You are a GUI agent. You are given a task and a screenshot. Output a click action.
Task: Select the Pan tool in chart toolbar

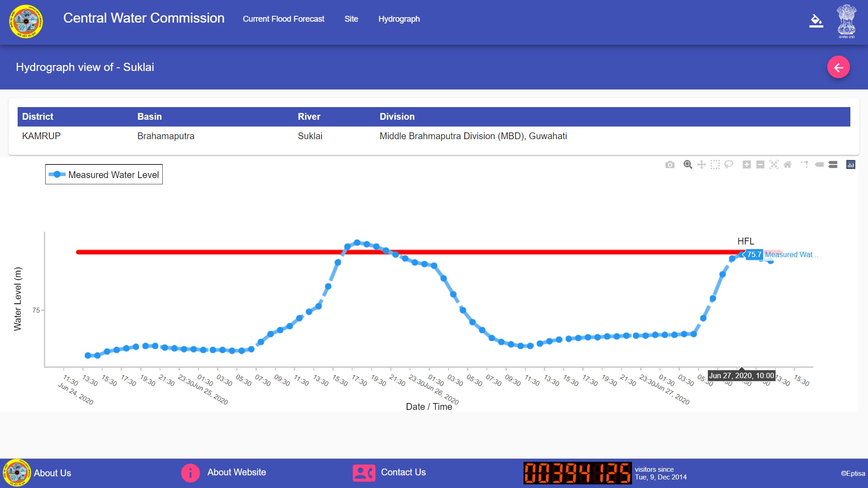click(x=701, y=164)
